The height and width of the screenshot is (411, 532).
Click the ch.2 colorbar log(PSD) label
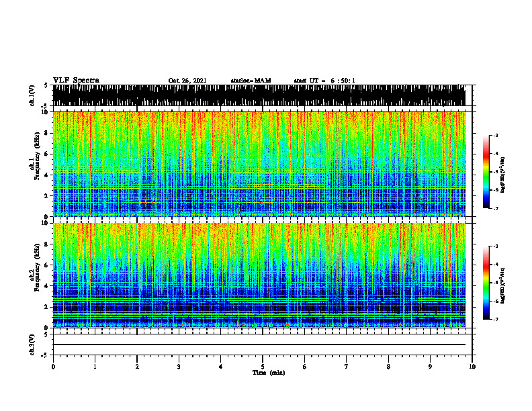[503, 285]
